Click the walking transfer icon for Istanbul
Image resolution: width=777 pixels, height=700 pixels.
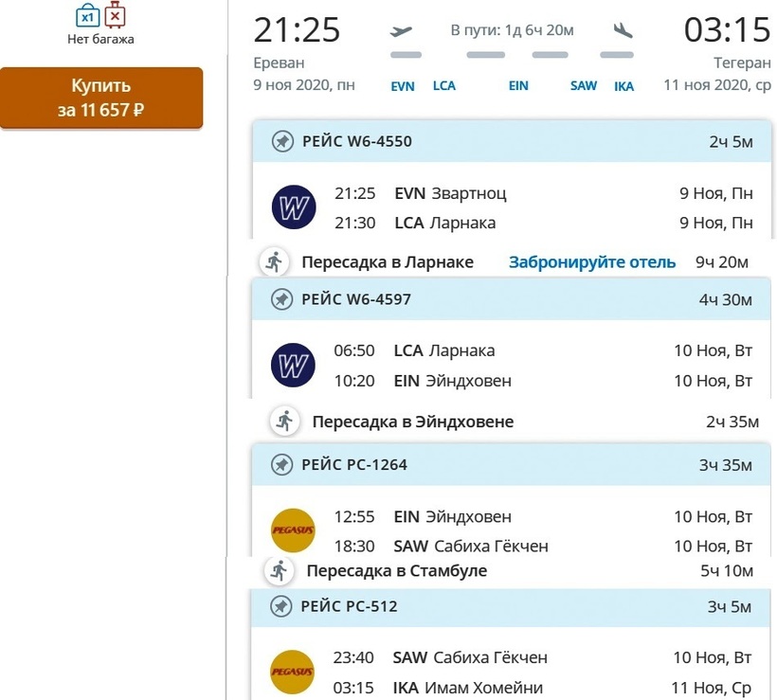[279, 570]
